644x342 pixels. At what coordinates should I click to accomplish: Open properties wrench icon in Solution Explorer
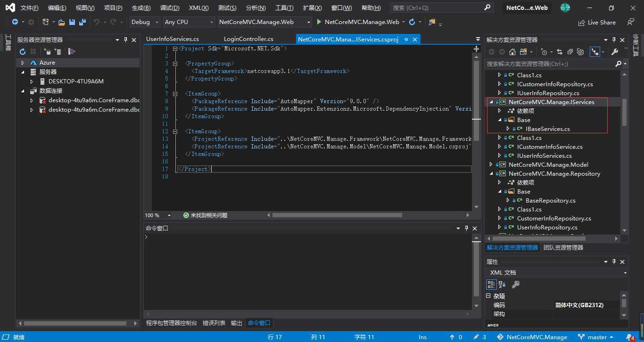coord(615,52)
